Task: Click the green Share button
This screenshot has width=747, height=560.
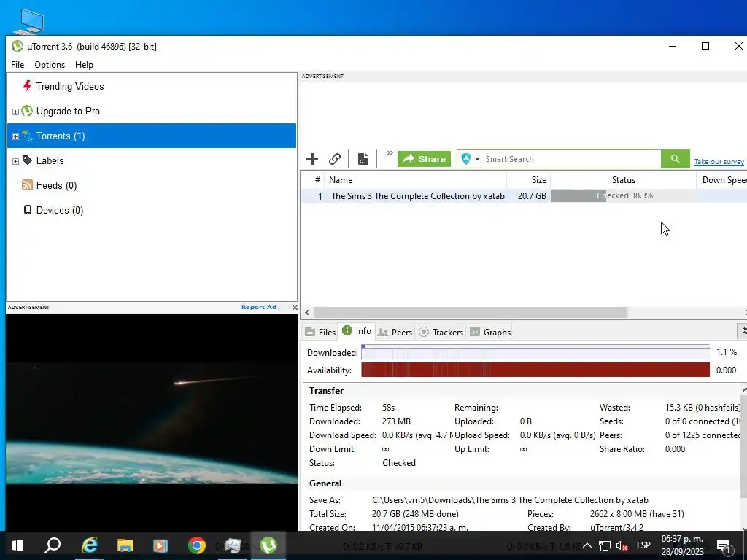Action: tap(424, 159)
